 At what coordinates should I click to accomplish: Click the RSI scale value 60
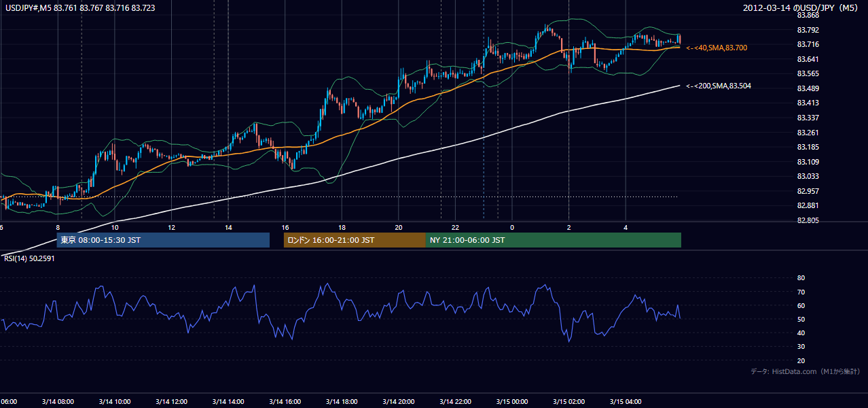coord(801,305)
